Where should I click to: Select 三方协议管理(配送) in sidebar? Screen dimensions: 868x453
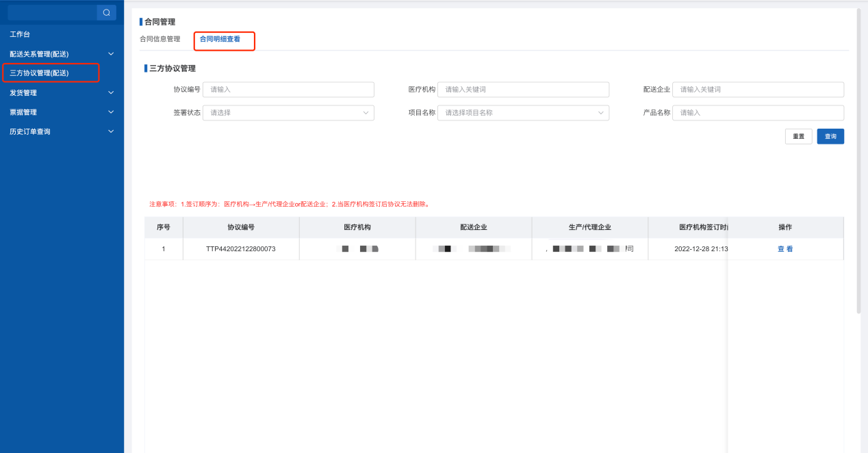39,73
